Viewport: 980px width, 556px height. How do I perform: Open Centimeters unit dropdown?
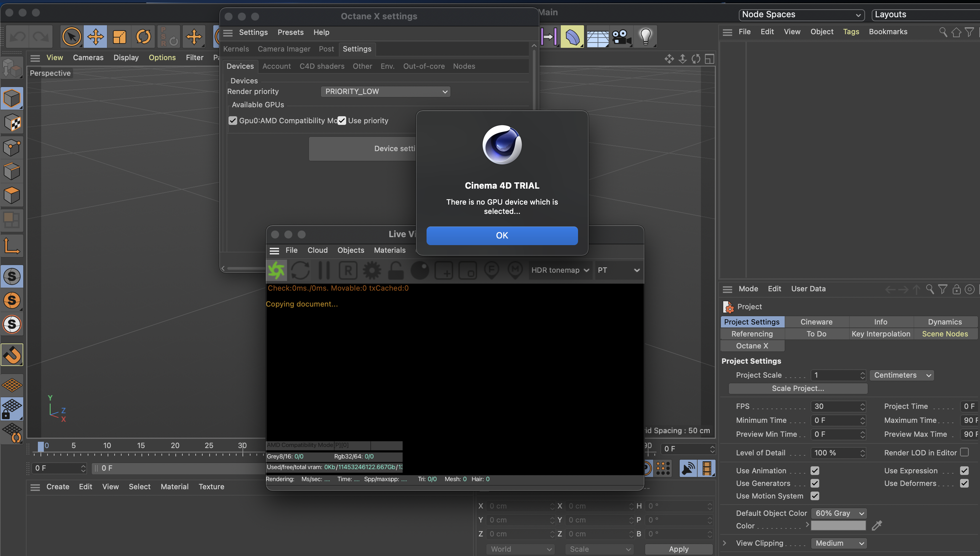click(x=902, y=375)
